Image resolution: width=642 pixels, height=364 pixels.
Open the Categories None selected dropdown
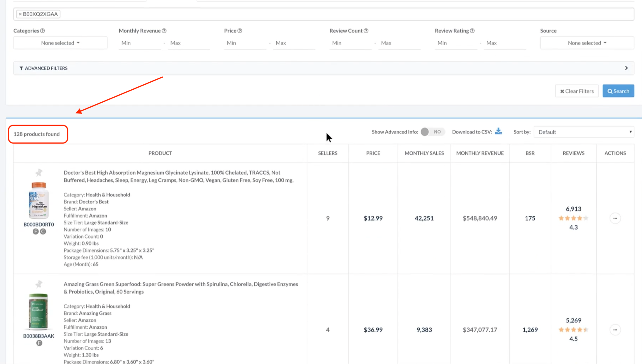point(60,43)
